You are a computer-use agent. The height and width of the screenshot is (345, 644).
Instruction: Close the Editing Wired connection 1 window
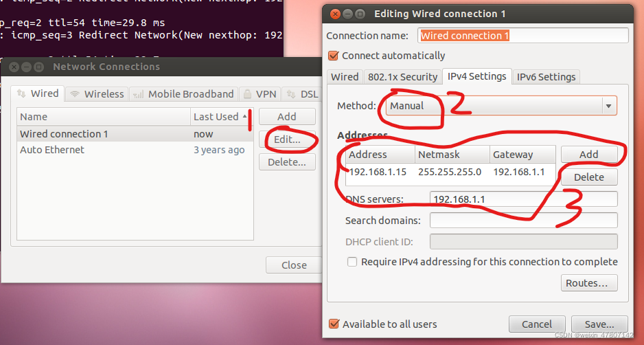(336, 14)
